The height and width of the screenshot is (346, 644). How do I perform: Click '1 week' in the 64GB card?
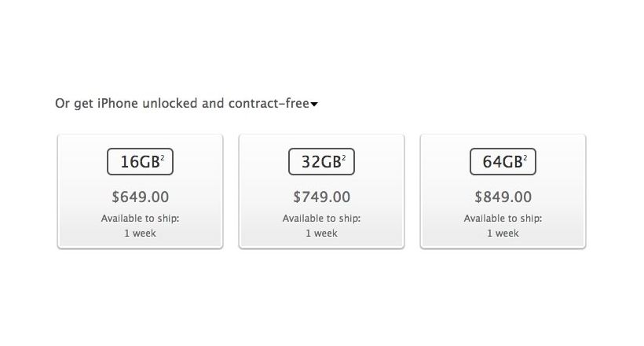[503, 234]
